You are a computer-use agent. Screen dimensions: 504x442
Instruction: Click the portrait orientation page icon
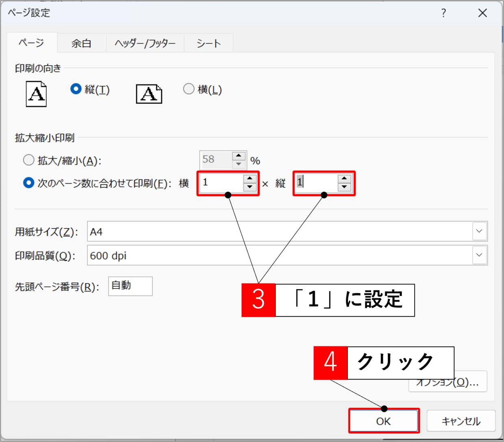(x=36, y=94)
